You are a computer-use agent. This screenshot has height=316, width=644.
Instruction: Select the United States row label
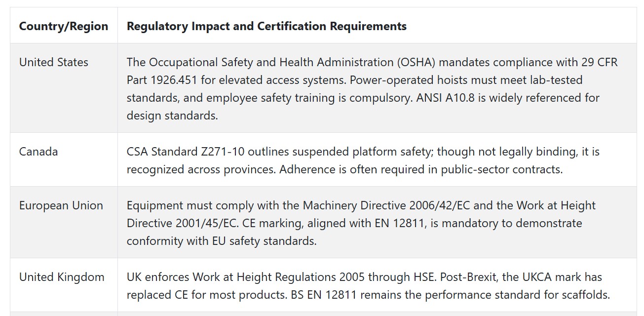tap(54, 62)
